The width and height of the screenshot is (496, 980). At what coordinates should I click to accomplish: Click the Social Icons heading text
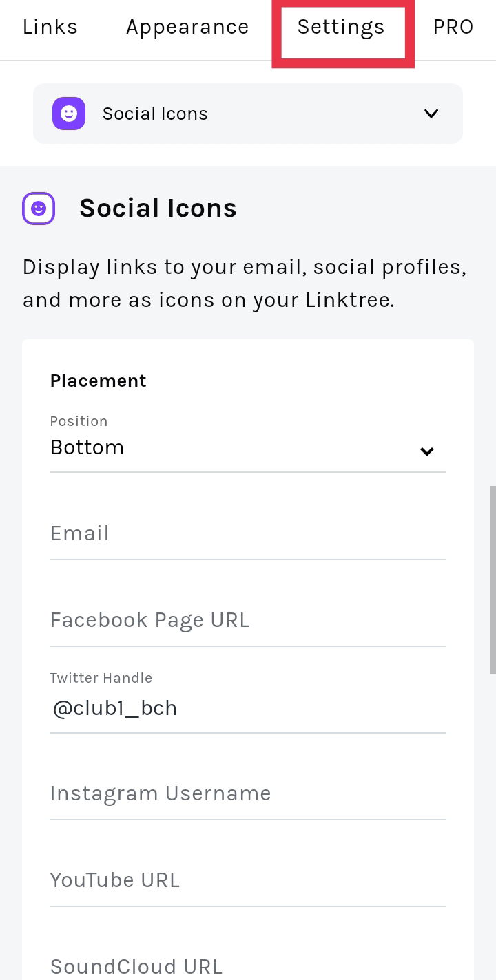click(158, 209)
